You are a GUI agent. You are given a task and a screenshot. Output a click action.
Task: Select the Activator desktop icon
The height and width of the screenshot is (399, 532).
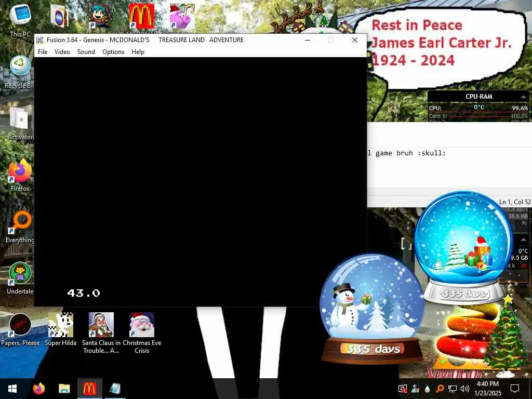click(20, 124)
